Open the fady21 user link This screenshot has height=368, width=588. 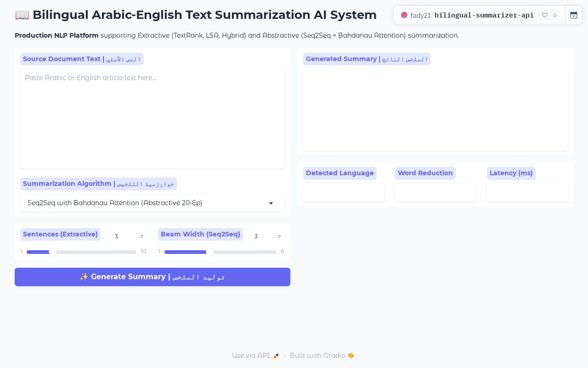coord(420,15)
